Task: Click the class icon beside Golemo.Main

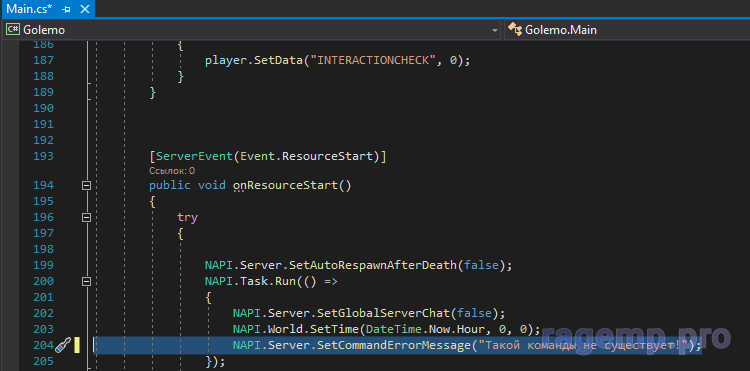Action: click(x=515, y=30)
